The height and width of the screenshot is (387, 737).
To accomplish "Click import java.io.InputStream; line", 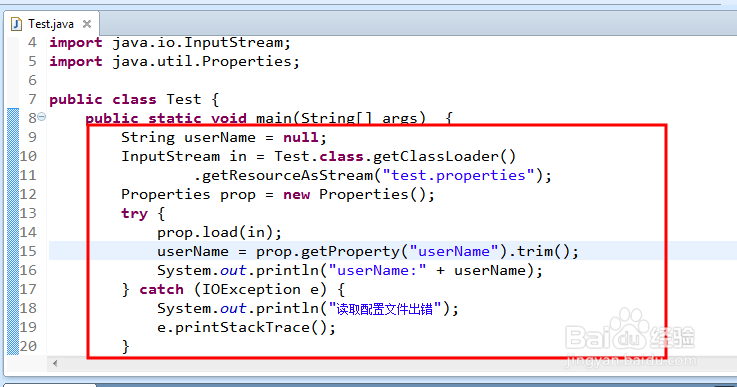I will click(x=170, y=43).
